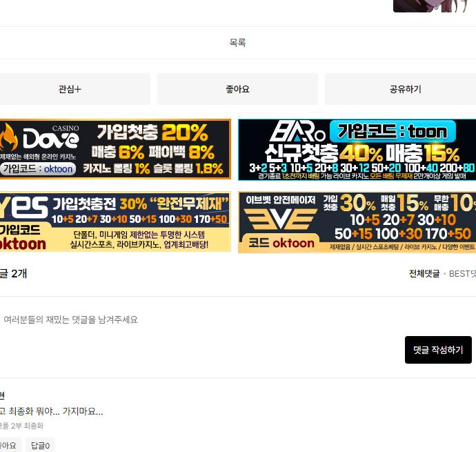Open the yes 가입첫충전 30% banner
This screenshot has width=476, height=452.
point(115,222)
